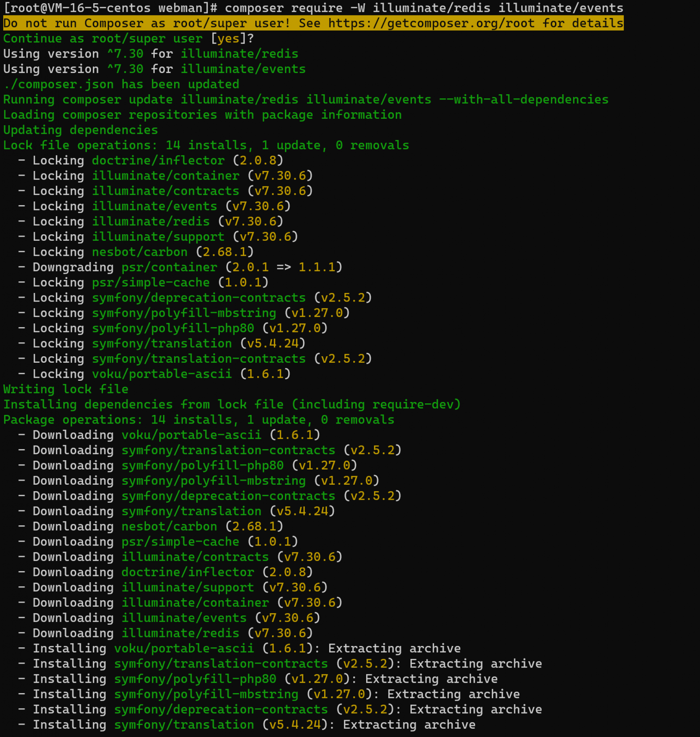The width and height of the screenshot is (700, 737).
Task: Click the https://getcomposer.org/root URL in the warning
Action: [x=431, y=23]
